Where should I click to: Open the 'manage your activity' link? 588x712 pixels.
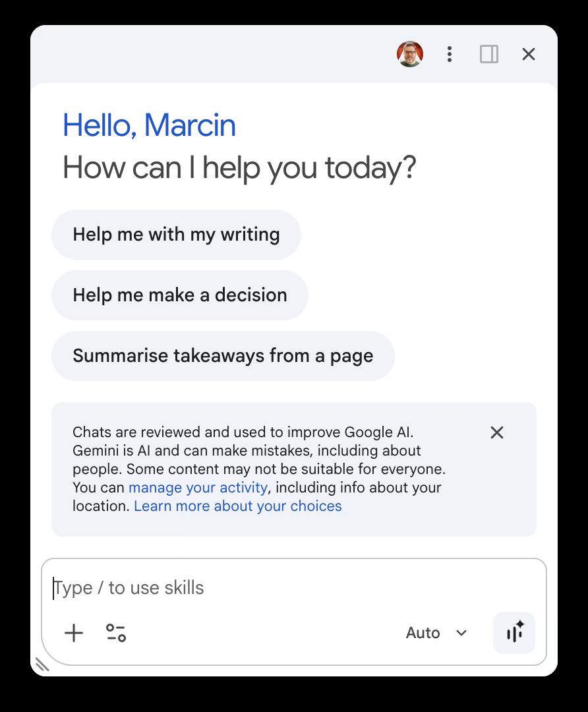click(x=198, y=488)
